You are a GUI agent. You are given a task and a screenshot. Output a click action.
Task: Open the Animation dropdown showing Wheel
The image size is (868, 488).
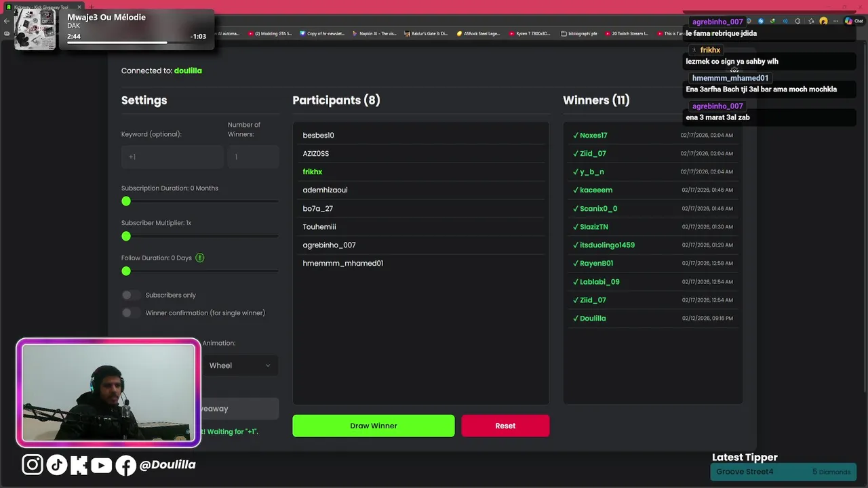239,365
